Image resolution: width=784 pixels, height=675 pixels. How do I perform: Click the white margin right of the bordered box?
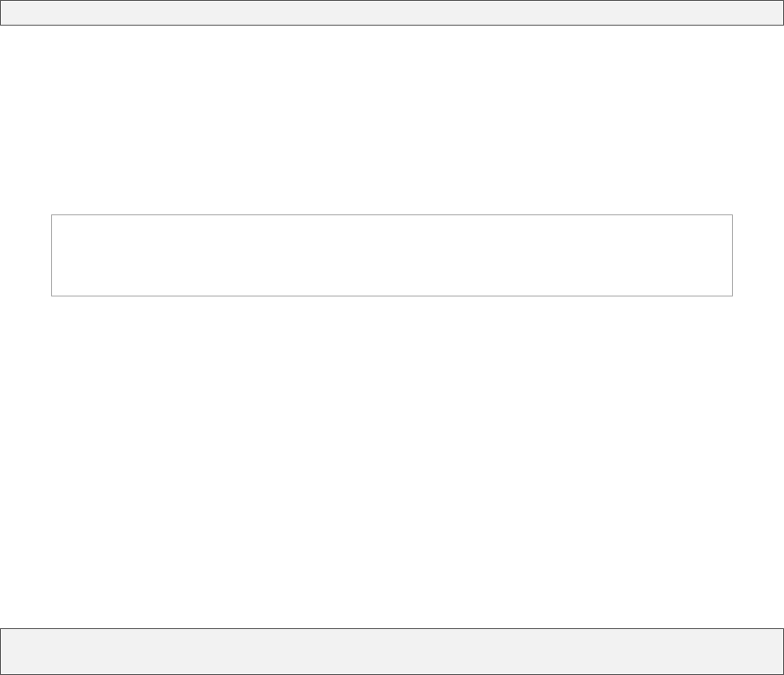pos(758,255)
